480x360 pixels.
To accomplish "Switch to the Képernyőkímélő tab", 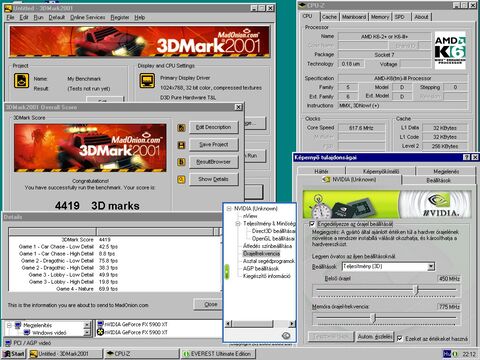I will pos(381,171).
